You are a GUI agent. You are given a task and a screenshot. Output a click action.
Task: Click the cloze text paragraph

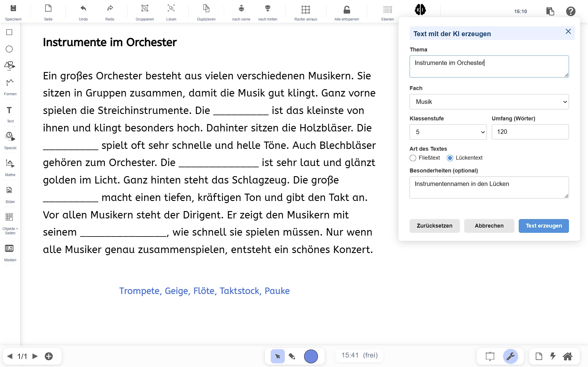click(x=209, y=163)
